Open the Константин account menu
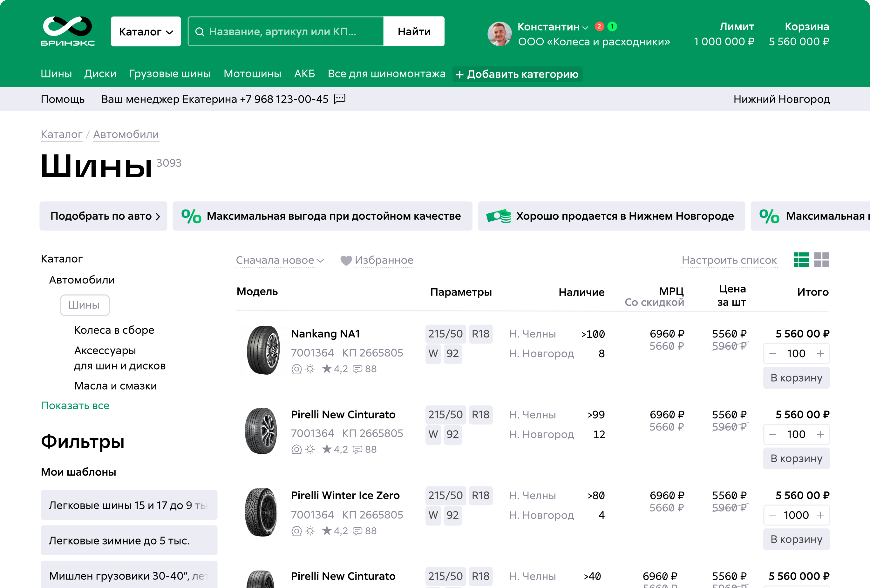This screenshot has height=588, width=870. (553, 27)
